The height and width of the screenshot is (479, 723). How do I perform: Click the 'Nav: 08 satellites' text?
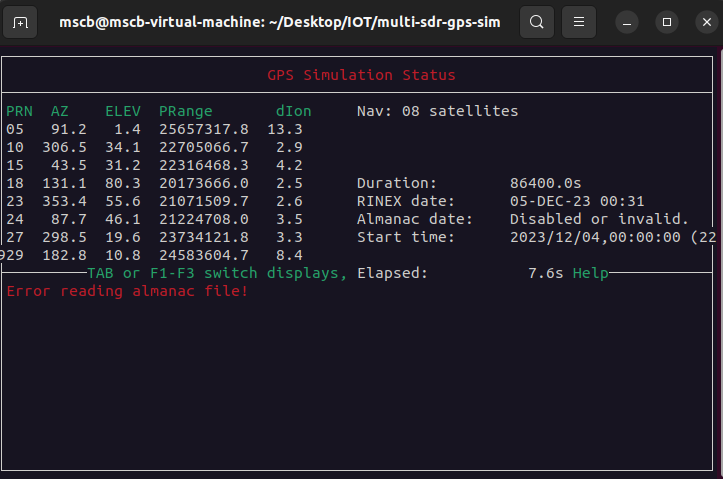point(438,111)
